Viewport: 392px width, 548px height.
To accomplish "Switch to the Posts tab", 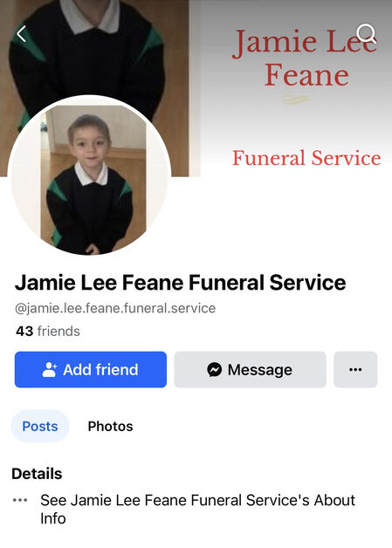I will tap(40, 426).
